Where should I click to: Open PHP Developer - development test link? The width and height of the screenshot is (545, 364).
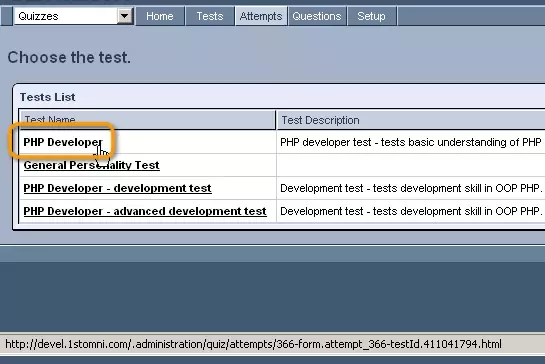click(x=117, y=188)
